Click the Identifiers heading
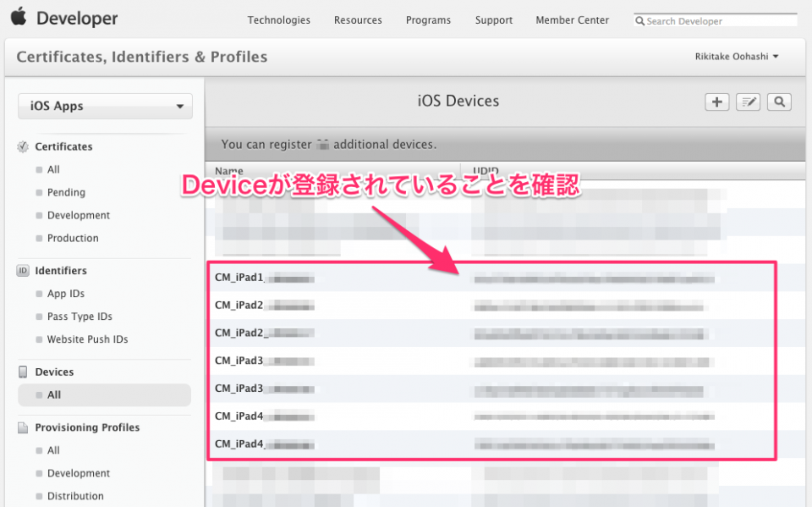Screen dimensions: 812x507 [x=61, y=271]
